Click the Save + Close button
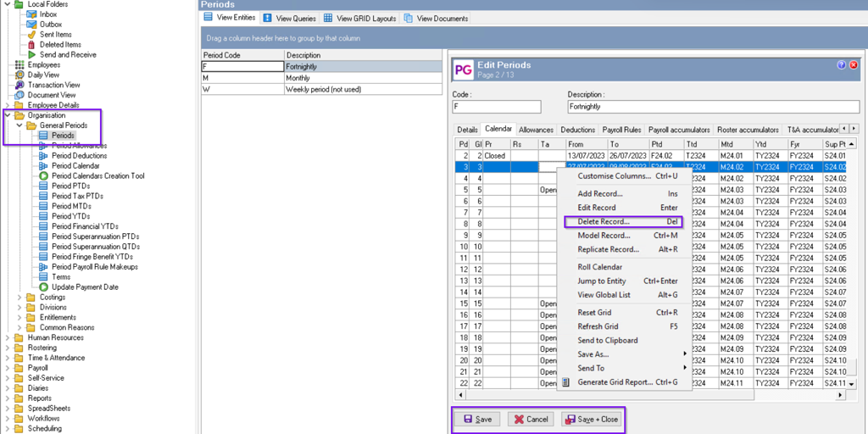 point(592,420)
